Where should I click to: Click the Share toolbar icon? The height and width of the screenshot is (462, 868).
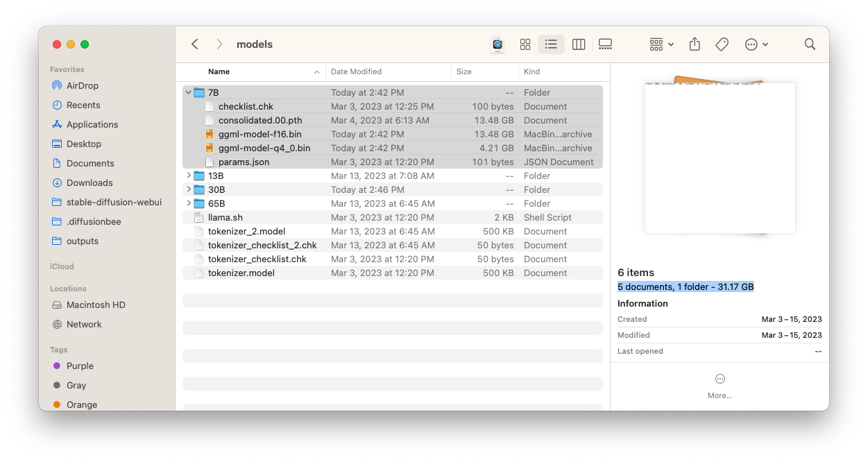pyautogui.click(x=695, y=44)
